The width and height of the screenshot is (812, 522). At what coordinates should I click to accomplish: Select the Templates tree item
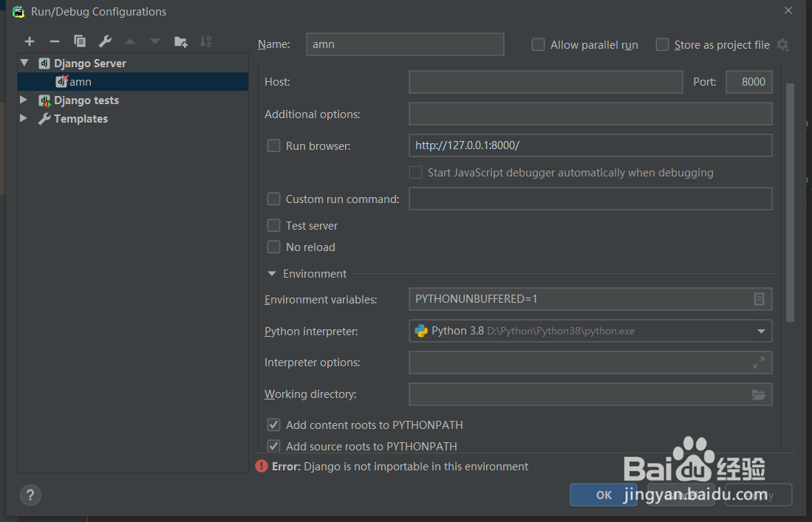coord(81,119)
